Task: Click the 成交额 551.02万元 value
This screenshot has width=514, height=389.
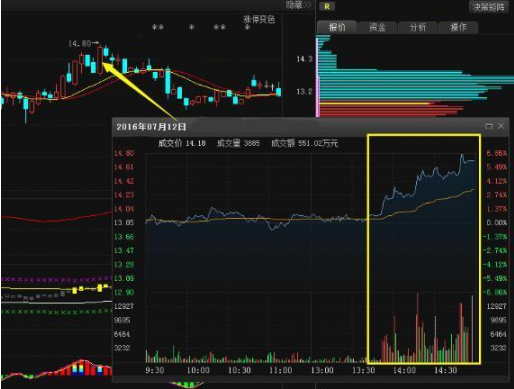Action: 305,143
